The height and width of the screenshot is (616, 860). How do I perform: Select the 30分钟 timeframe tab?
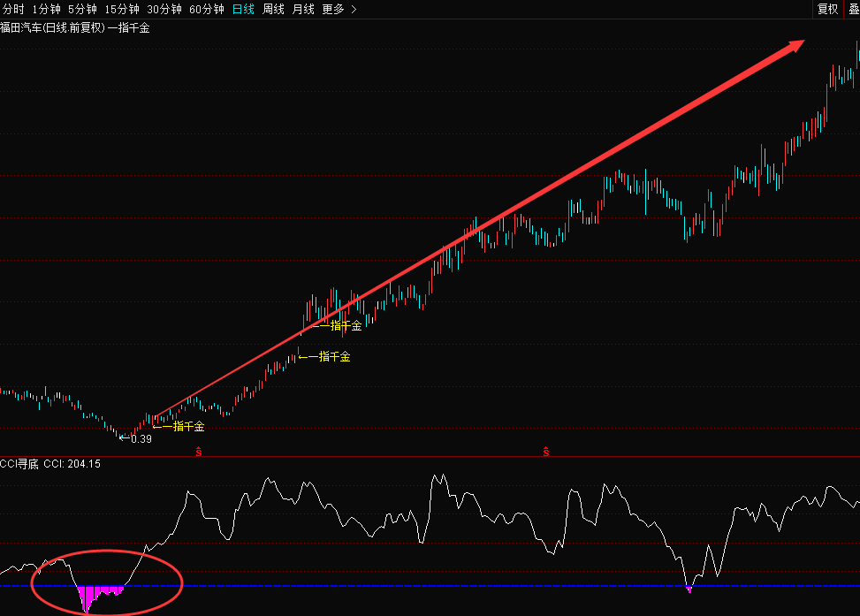coord(164,10)
